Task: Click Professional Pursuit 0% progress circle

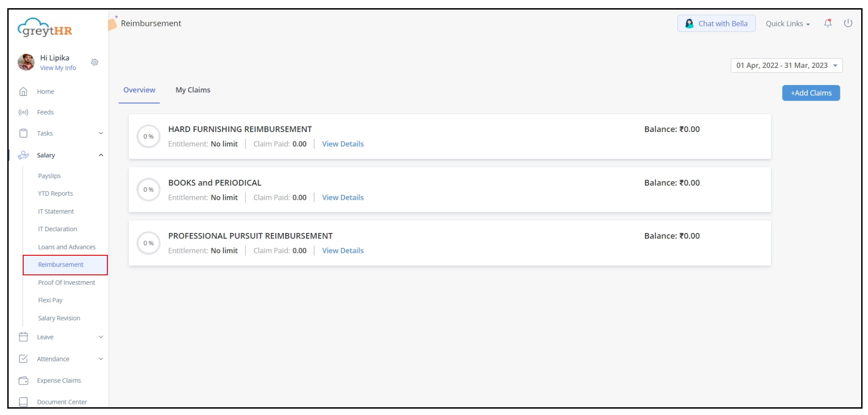Action: click(x=148, y=243)
